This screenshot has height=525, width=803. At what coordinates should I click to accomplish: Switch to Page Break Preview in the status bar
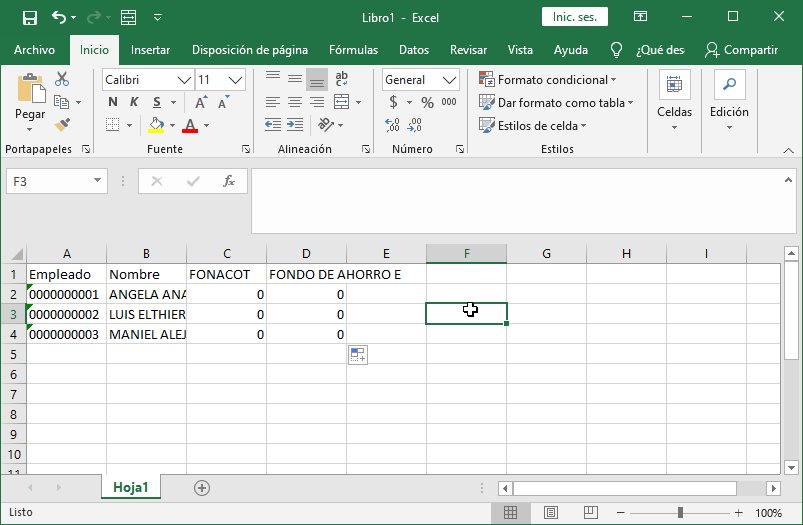(x=590, y=512)
